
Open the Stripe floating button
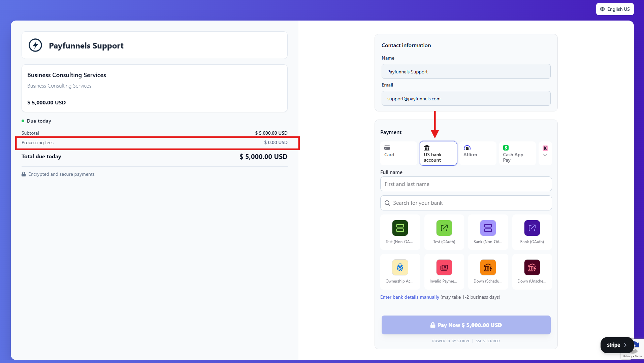[x=617, y=345]
